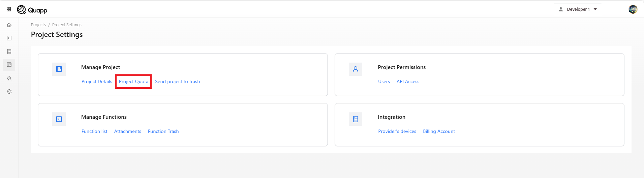
Task: Click the Project Permissions heading
Action: pos(402,67)
